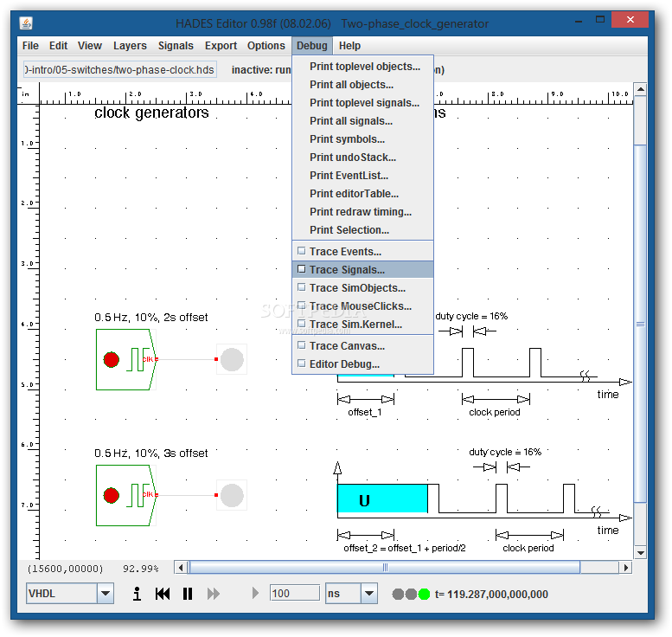This screenshot has width=672, height=637.
Task: Click the time step input field showing 100
Action: click(x=295, y=594)
